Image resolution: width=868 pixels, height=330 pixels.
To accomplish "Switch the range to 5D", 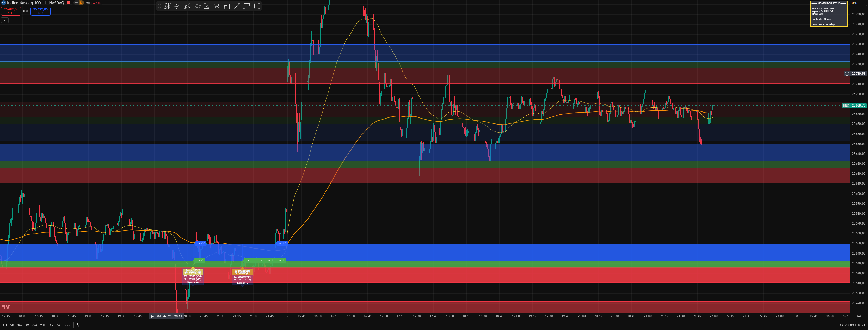I will tap(12, 325).
